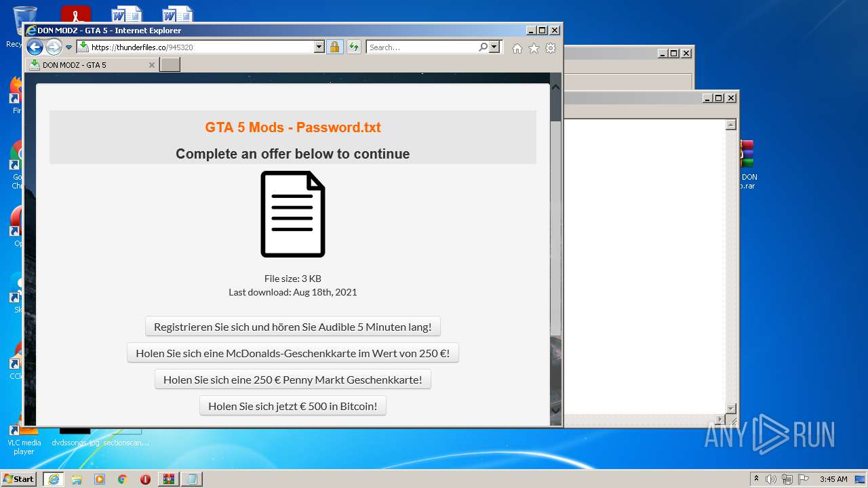
Task: Click the Show desktop button
Action: click(x=860, y=479)
